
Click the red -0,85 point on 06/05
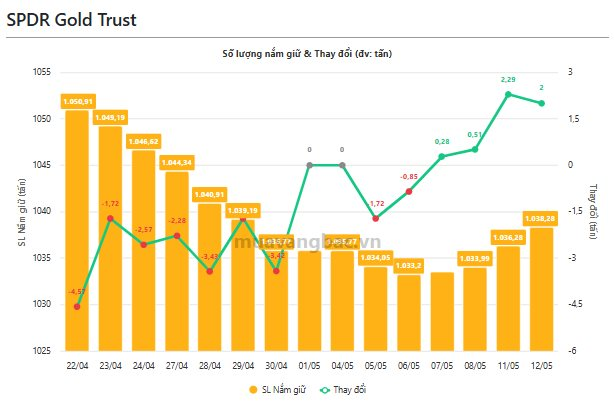(x=409, y=192)
